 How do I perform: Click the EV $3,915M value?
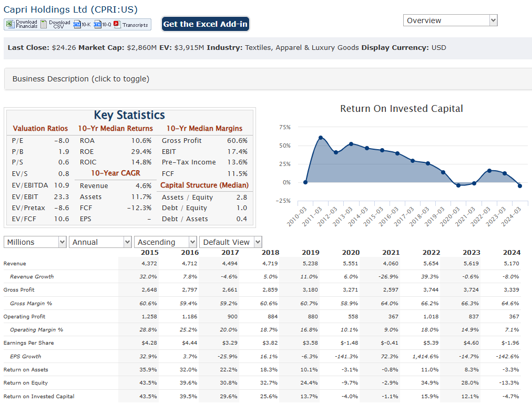coord(189,48)
